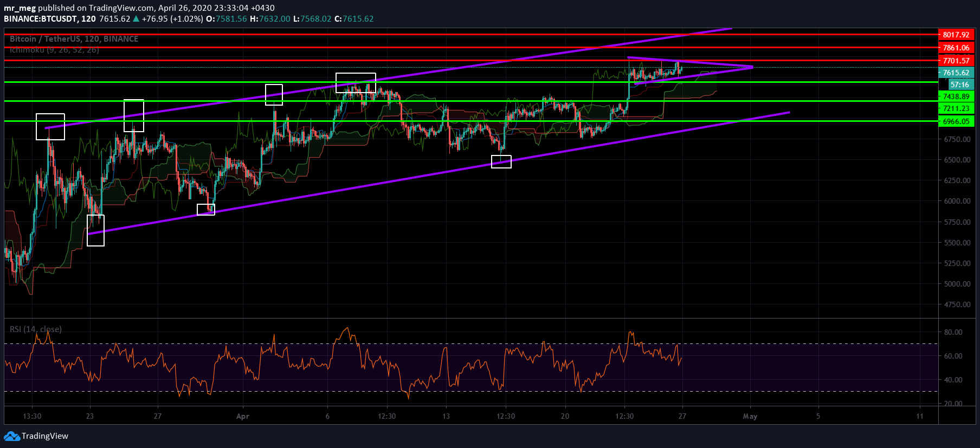Click the 27 date label beside May
The width and height of the screenshot is (980, 448).
[x=682, y=416]
